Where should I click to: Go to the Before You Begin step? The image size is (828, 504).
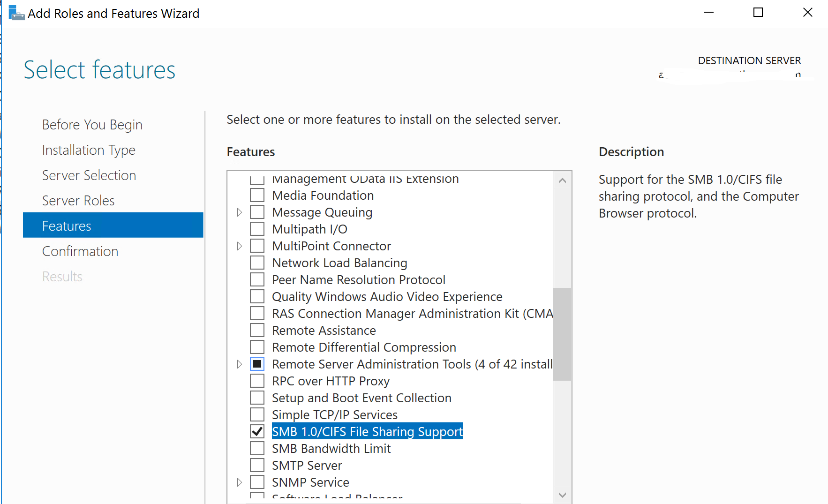click(x=92, y=125)
